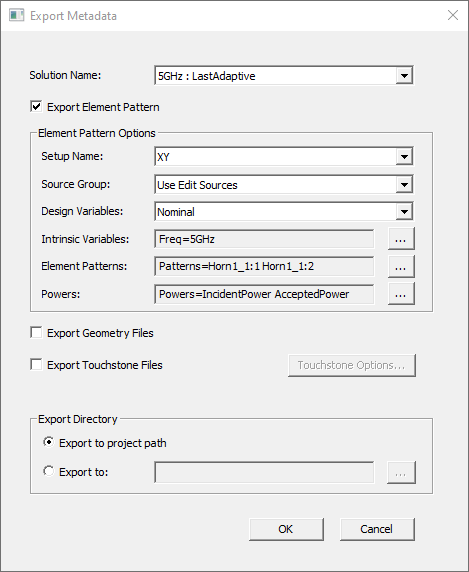Screen dimensions: 469x572
Task: Click the Export to browse ellipsis button
Action: click(401, 473)
